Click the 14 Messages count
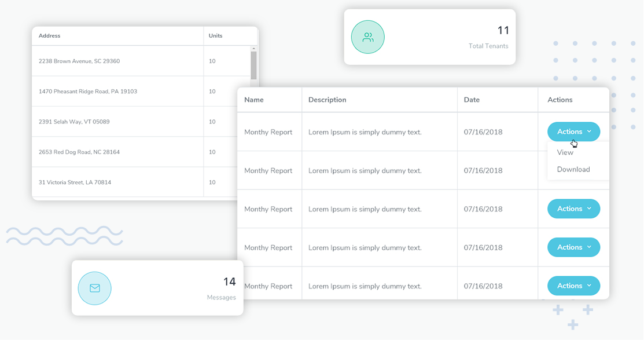Image resolution: width=644 pixels, height=340 pixels. coord(230,281)
